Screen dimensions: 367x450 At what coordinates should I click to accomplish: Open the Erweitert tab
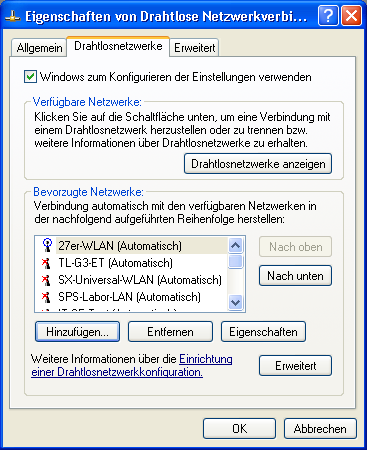click(194, 48)
